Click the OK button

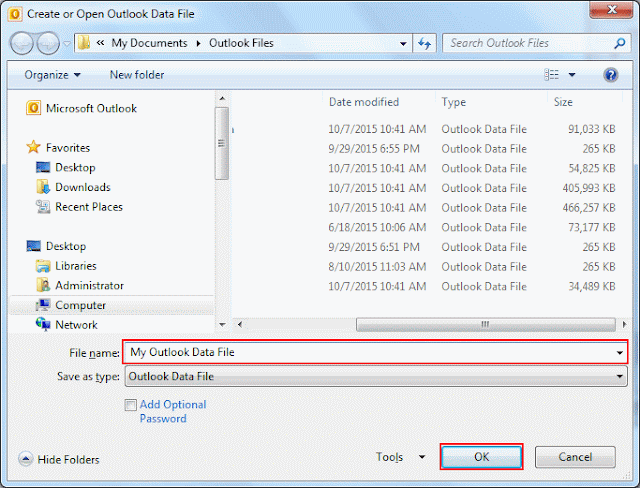tap(481, 457)
